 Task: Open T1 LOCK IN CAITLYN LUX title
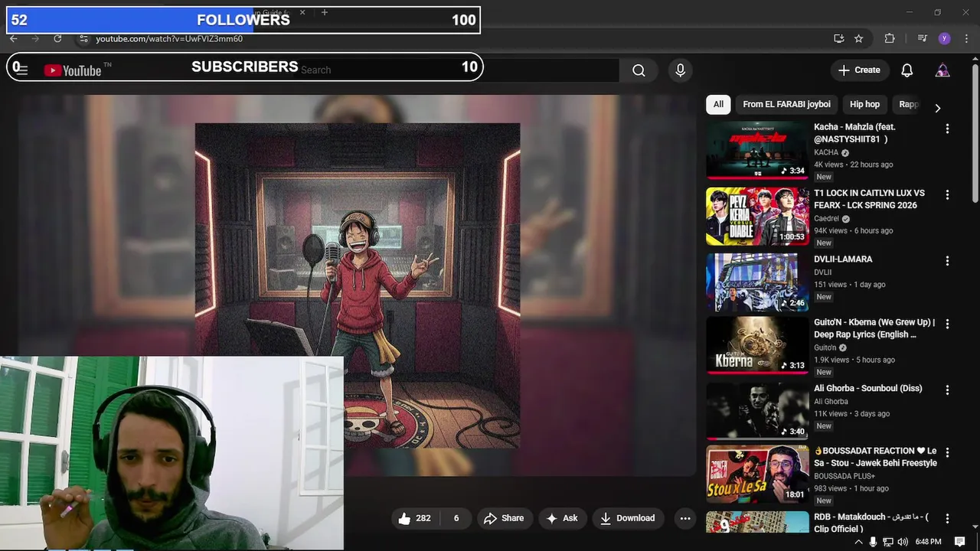click(x=869, y=199)
